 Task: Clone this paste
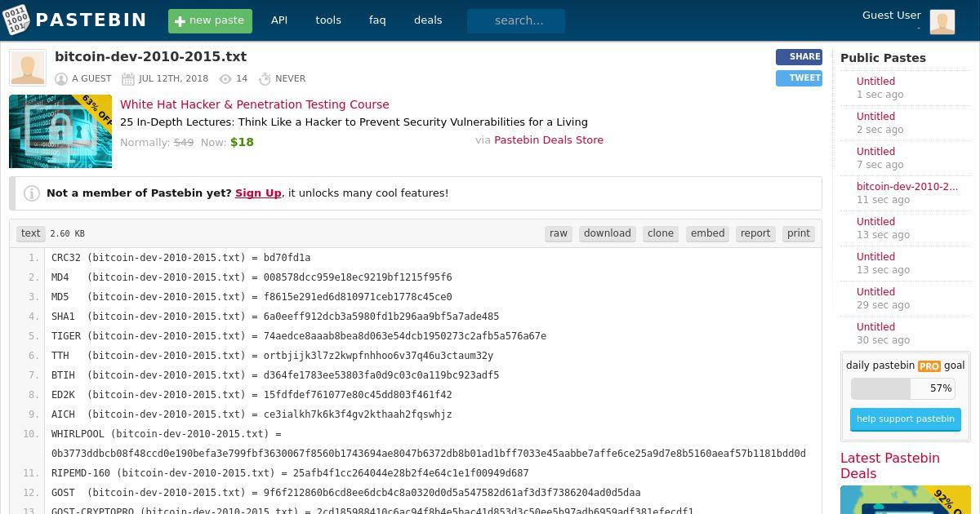[x=661, y=233]
